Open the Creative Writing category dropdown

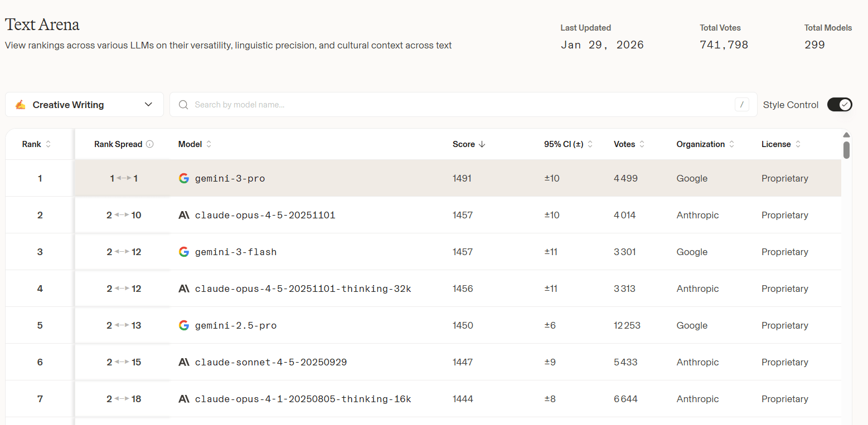tap(84, 105)
